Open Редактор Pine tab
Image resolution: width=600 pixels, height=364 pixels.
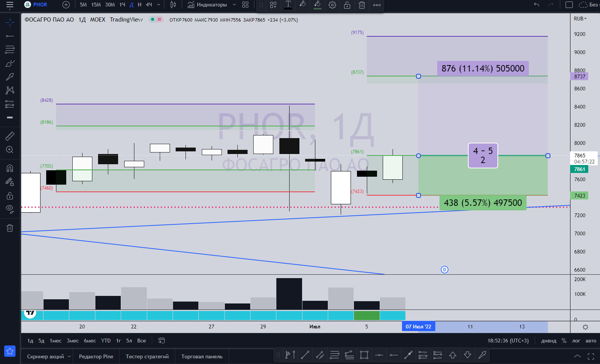point(96,356)
